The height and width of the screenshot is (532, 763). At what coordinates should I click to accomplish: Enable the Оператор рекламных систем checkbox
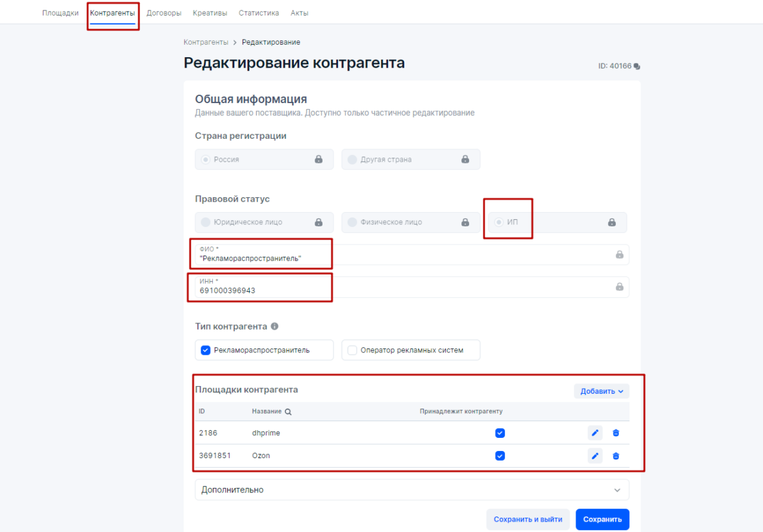[352, 350]
